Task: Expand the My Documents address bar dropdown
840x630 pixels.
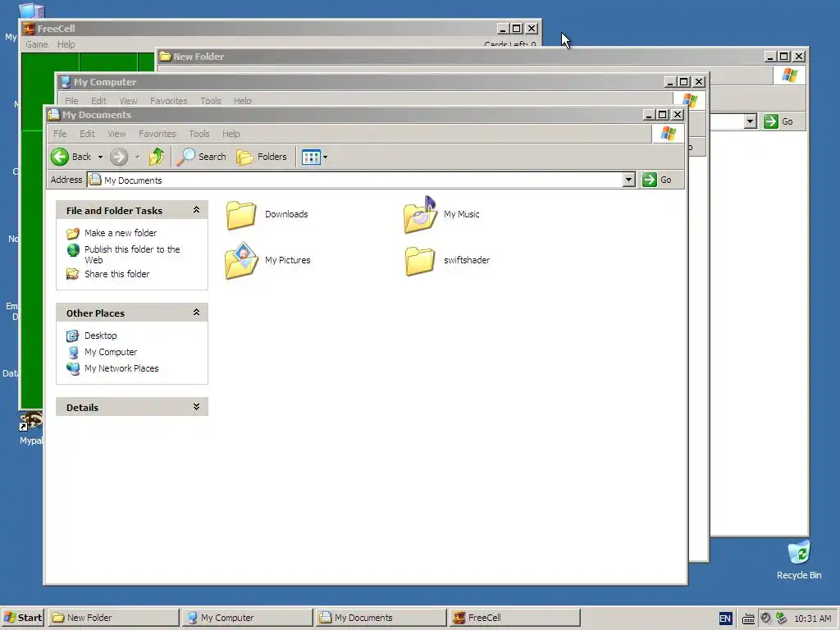Action: [x=629, y=180]
